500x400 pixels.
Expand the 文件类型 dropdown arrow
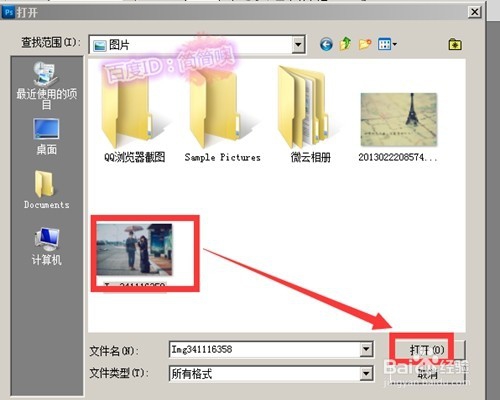(x=366, y=373)
